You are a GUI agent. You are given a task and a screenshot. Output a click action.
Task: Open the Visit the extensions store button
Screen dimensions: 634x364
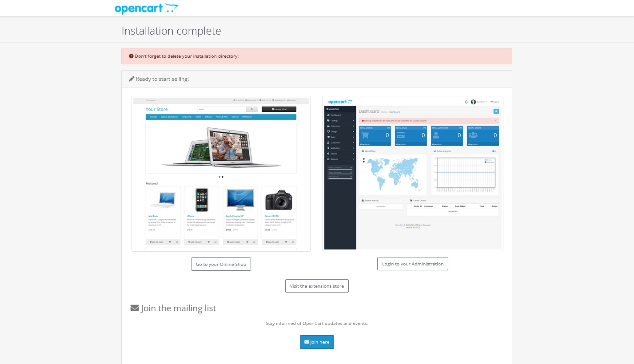pos(317,286)
